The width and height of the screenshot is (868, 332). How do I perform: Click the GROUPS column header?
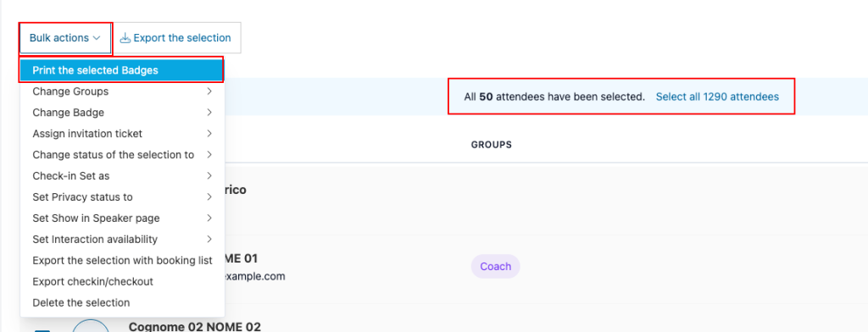[x=491, y=145]
